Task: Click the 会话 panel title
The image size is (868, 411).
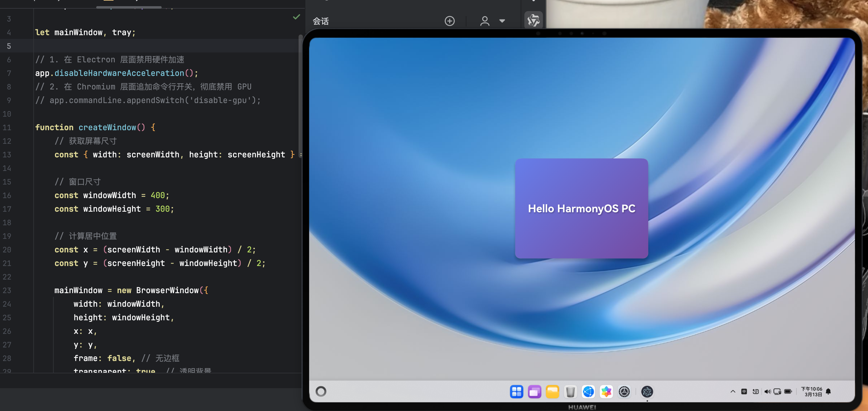Action: tap(320, 21)
